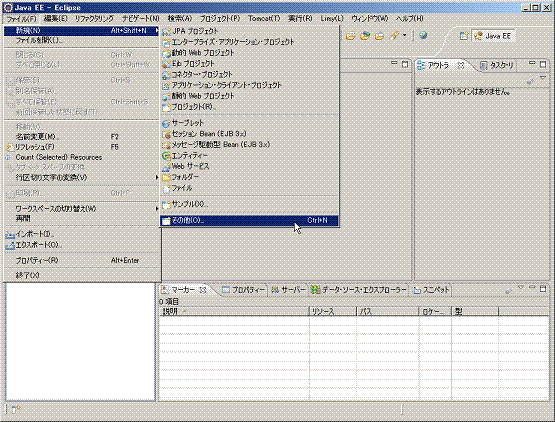The height and width of the screenshot is (422, 555).
Task: Select 名前変更(M)... menu entry
Action: 82,137
